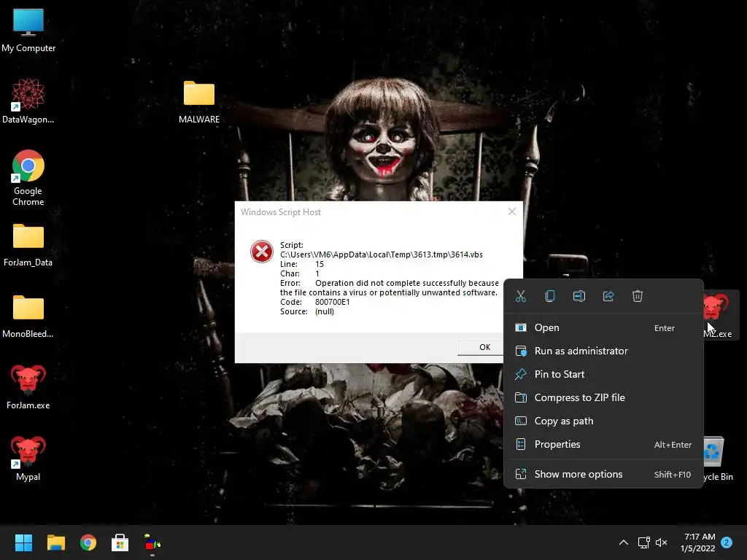Choose Run as administrator
This screenshot has width=747, height=560.
603,351
